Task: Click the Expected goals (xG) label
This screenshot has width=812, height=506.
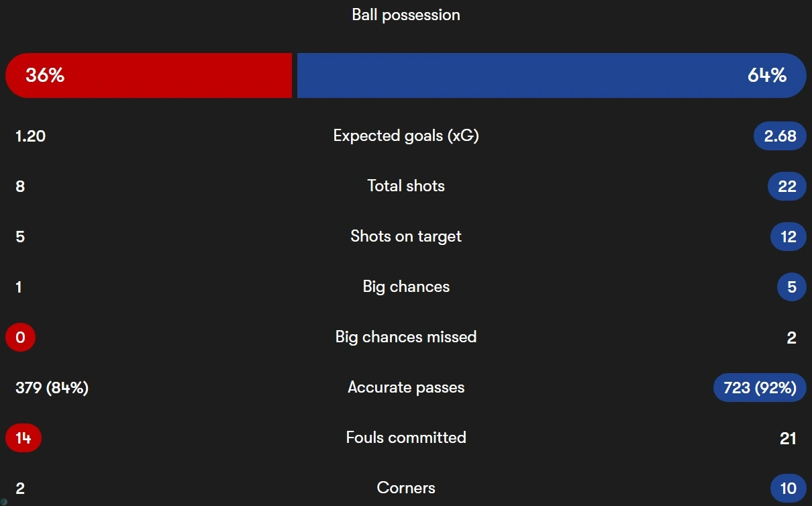Action: (x=406, y=136)
